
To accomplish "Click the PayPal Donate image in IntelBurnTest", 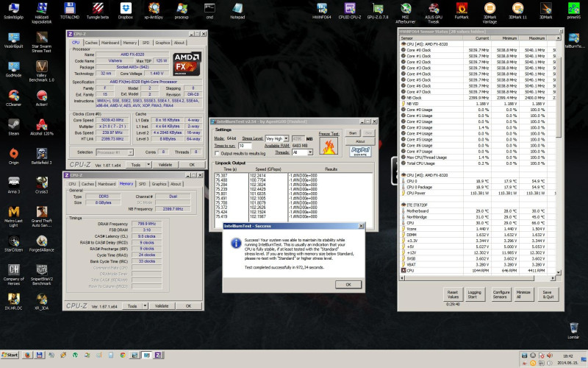I will pyautogui.click(x=360, y=152).
